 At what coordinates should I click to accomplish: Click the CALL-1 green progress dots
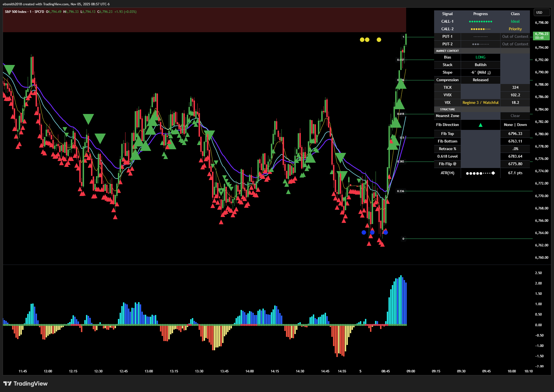click(x=480, y=22)
